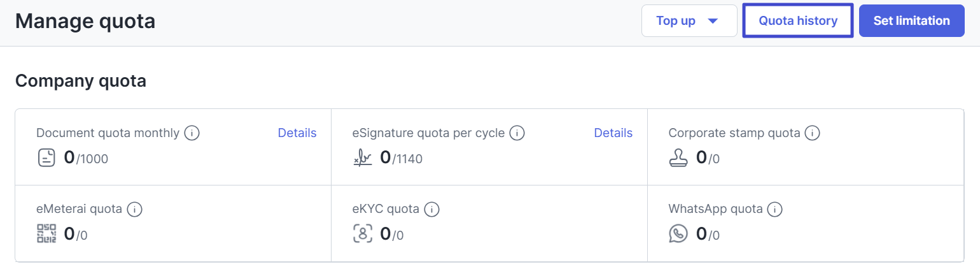Click the info icon beside Document quota monthly
980x276 pixels.
click(192, 133)
